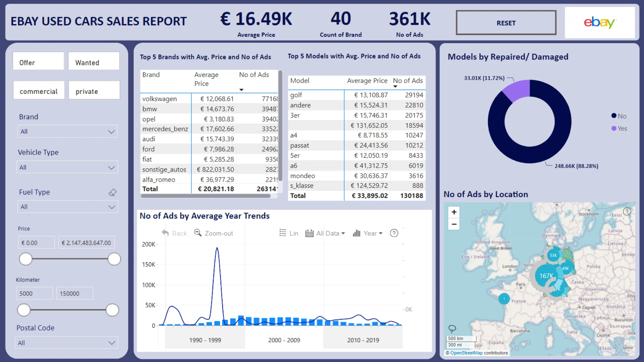644x362 pixels.
Task: Open the Brand dropdown
Action: point(67,131)
